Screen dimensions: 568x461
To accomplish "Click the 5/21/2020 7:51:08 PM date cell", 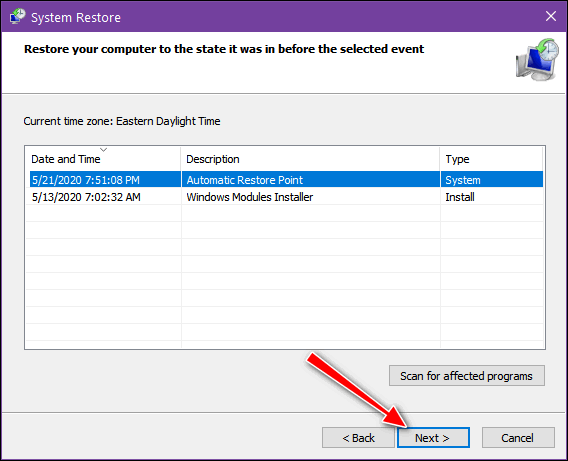I will 86,180.
